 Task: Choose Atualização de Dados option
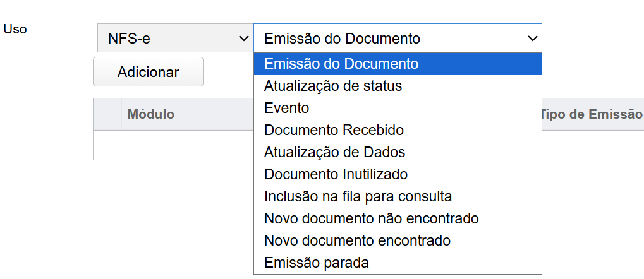coord(334,152)
